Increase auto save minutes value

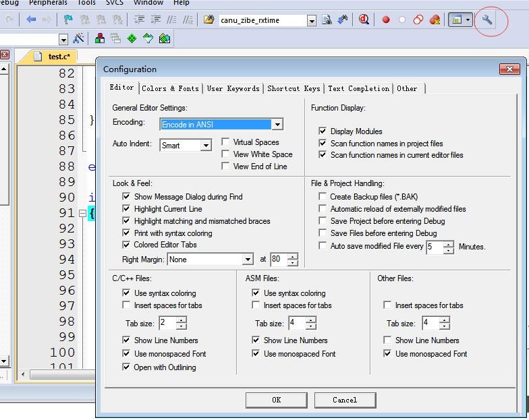click(x=448, y=244)
